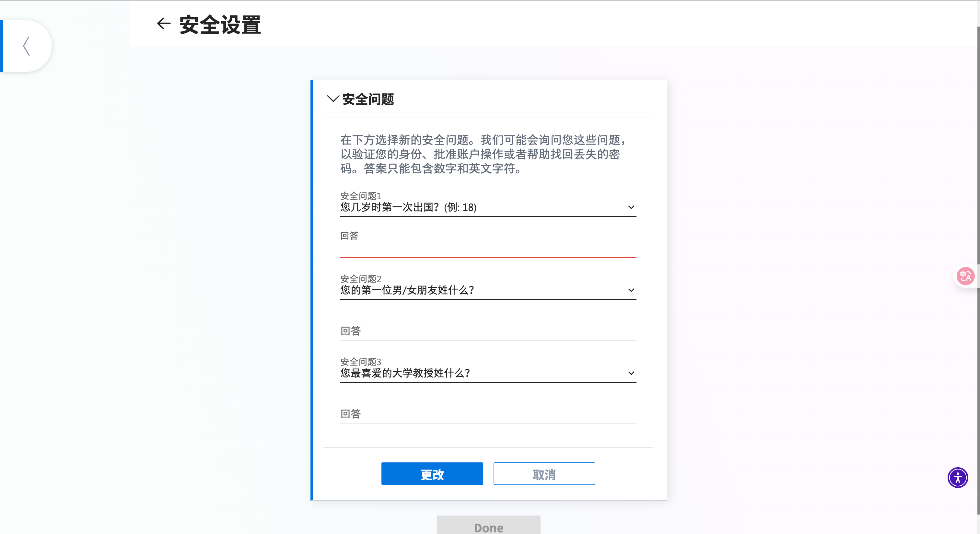Open the 安全问题3 dropdown arrow
This screenshot has height=534, width=980.
tap(631, 373)
